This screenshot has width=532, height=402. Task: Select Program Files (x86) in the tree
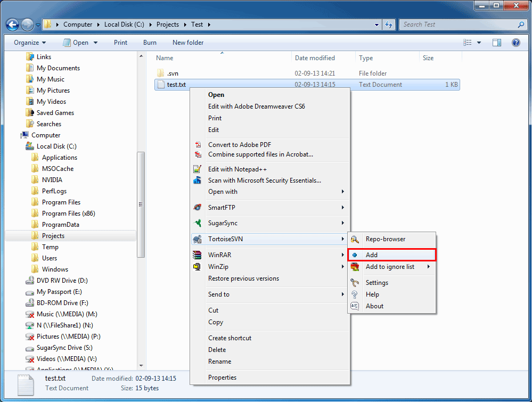pos(69,214)
